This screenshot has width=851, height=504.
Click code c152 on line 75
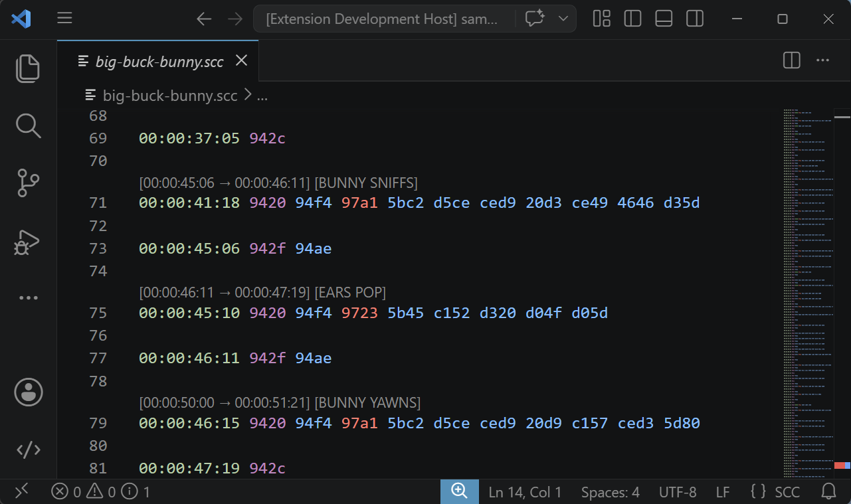(452, 313)
